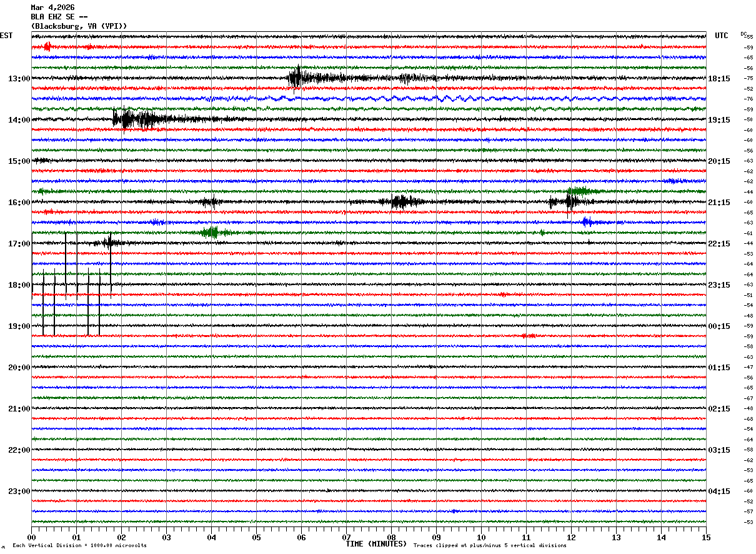This screenshot has height=554, width=756.
Task: Select the 14:00 EST time label
Action: coord(19,120)
